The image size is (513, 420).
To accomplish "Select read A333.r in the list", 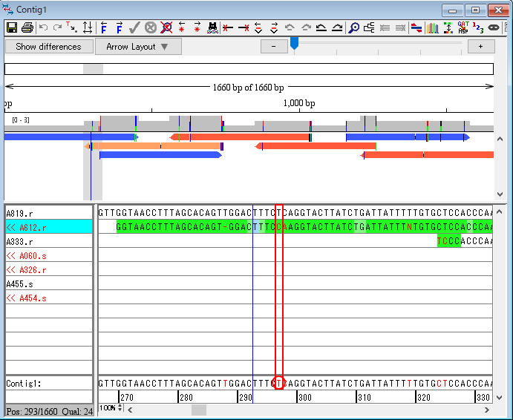I will pos(49,241).
